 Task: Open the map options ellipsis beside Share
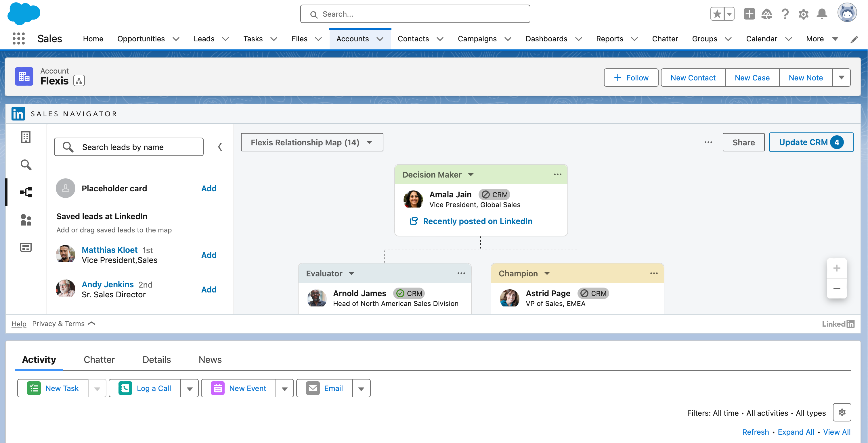coord(708,142)
